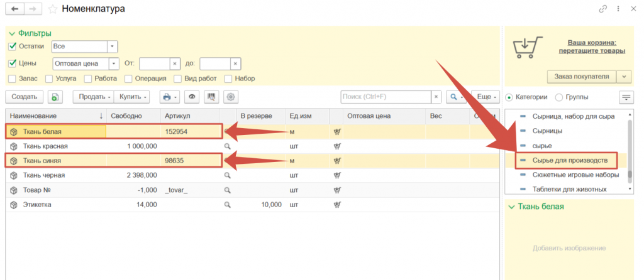Image resolution: width=644 pixels, height=280 pixels.
Task: Click the magnifier icon in Этикетка row
Action: [x=228, y=204]
